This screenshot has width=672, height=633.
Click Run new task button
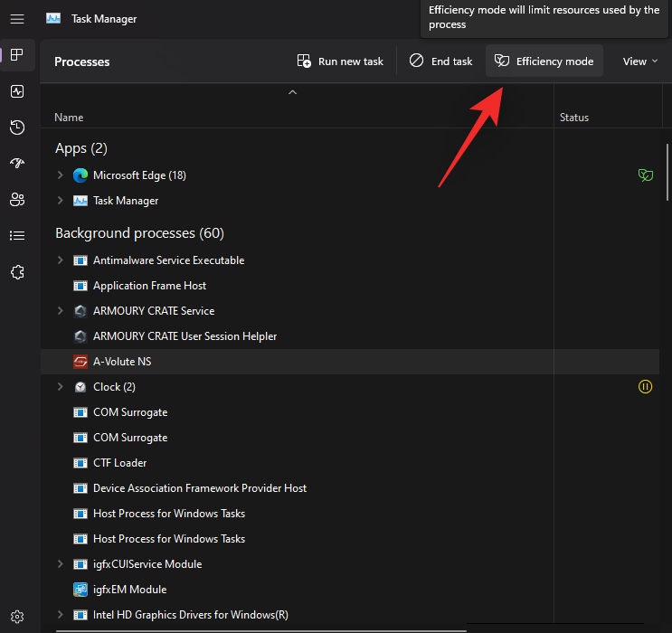click(340, 61)
